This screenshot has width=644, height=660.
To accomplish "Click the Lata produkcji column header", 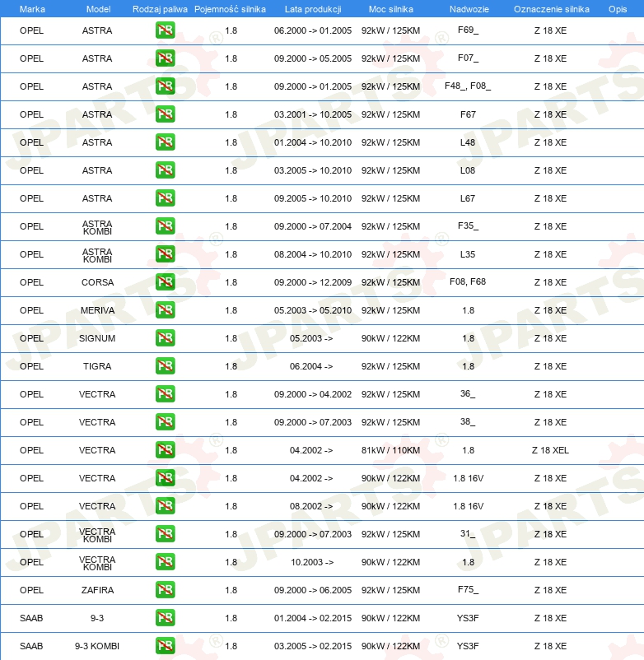I will (312, 9).
